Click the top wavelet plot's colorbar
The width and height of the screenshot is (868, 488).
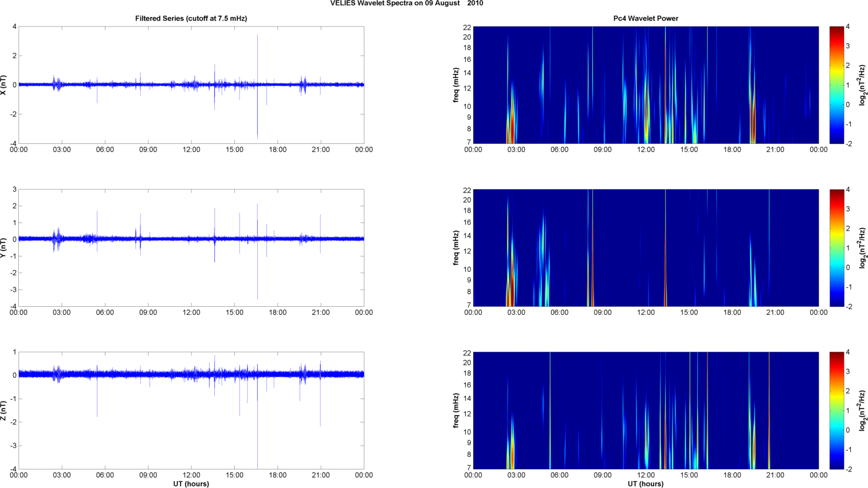click(x=836, y=85)
